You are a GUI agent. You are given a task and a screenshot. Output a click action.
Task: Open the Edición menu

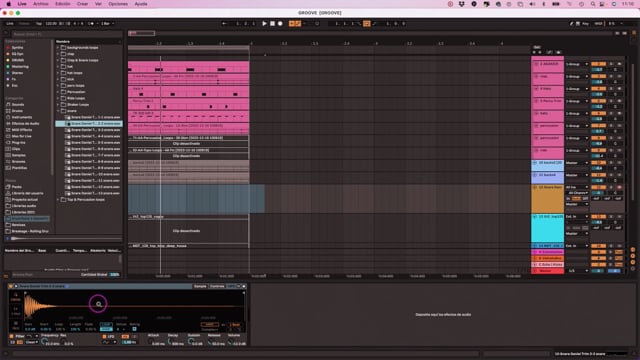[x=62, y=4]
